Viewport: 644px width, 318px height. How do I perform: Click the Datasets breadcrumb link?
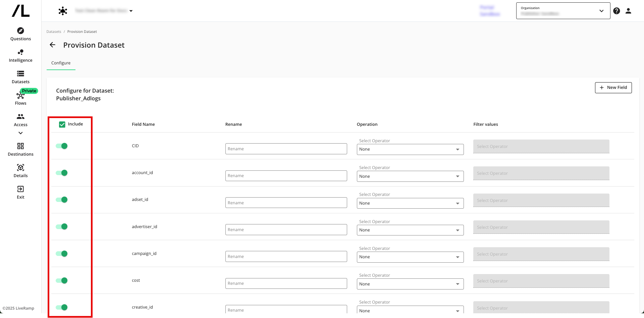(x=54, y=32)
